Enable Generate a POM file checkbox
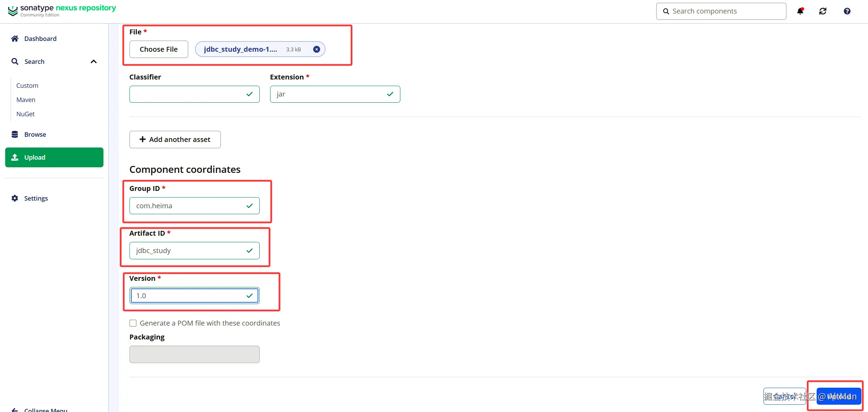 tap(133, 323)
